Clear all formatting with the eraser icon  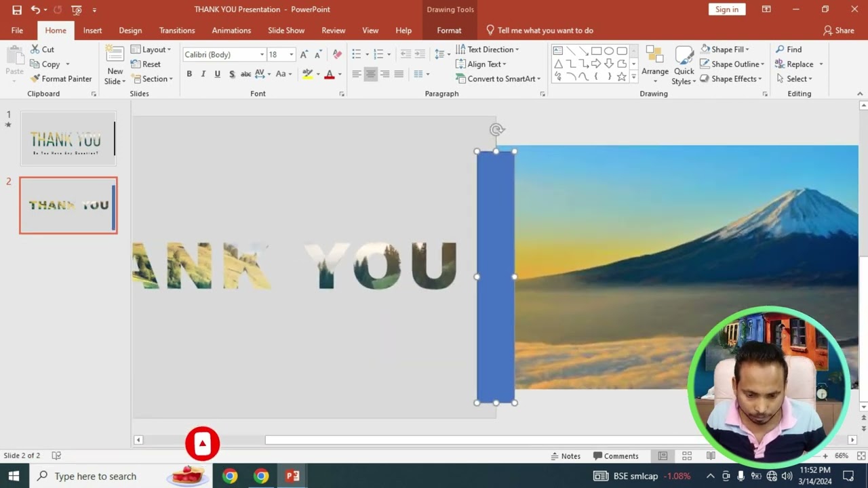coord(337,54)
